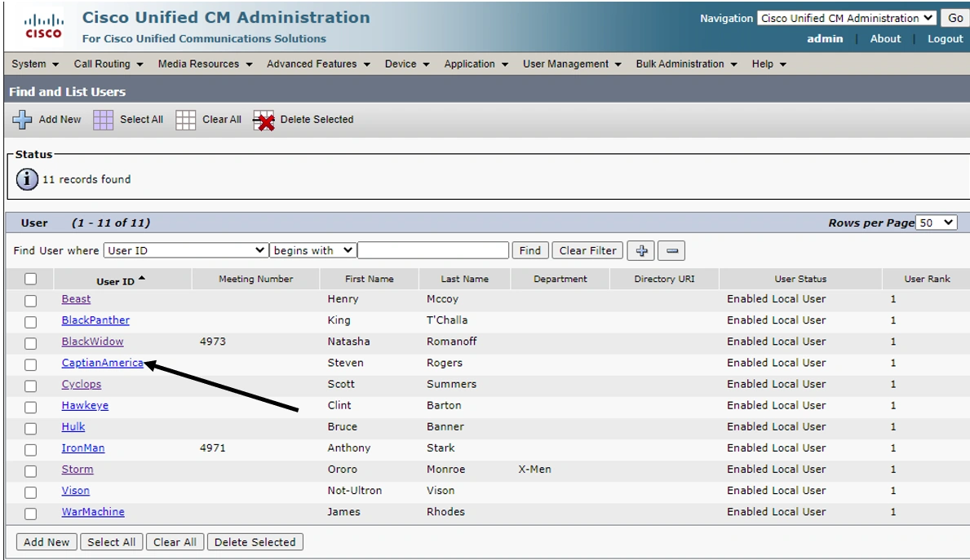970x560 pixels.
Task: Open the Application menu
Action: pyautogui.click(x=476, y=64)
